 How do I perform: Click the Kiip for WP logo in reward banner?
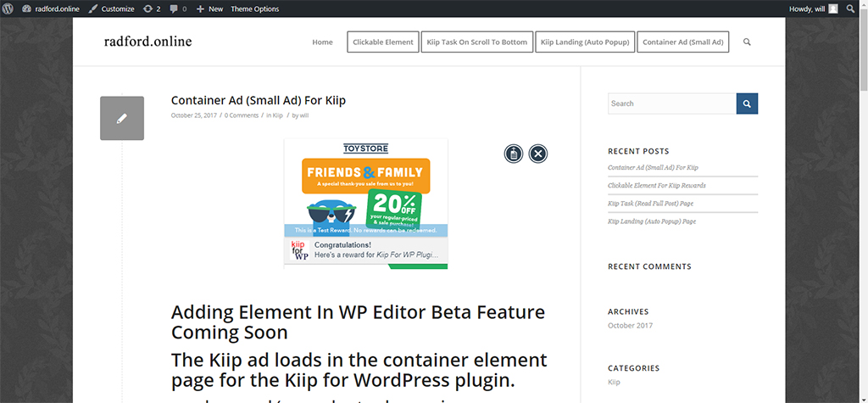[299, 250]
